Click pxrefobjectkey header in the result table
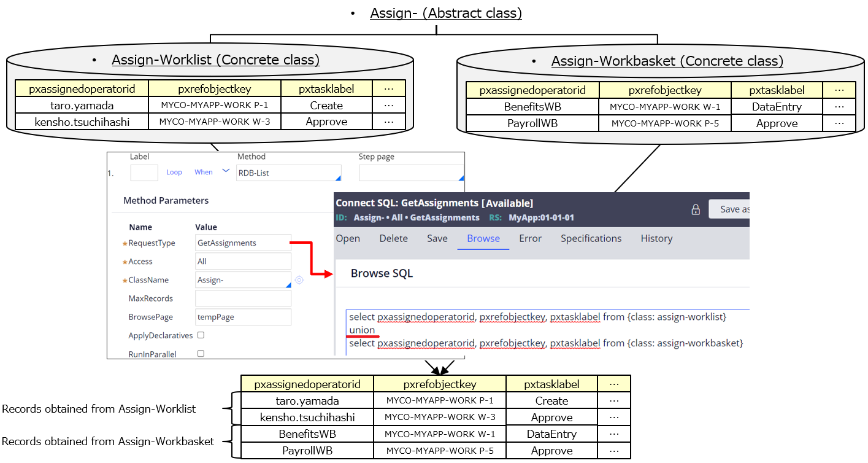868x463 pixels. coord(440,384)
